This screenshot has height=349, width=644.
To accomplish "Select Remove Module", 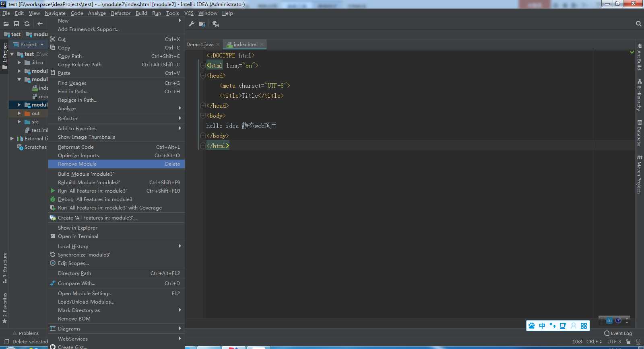I will [116, 164].
